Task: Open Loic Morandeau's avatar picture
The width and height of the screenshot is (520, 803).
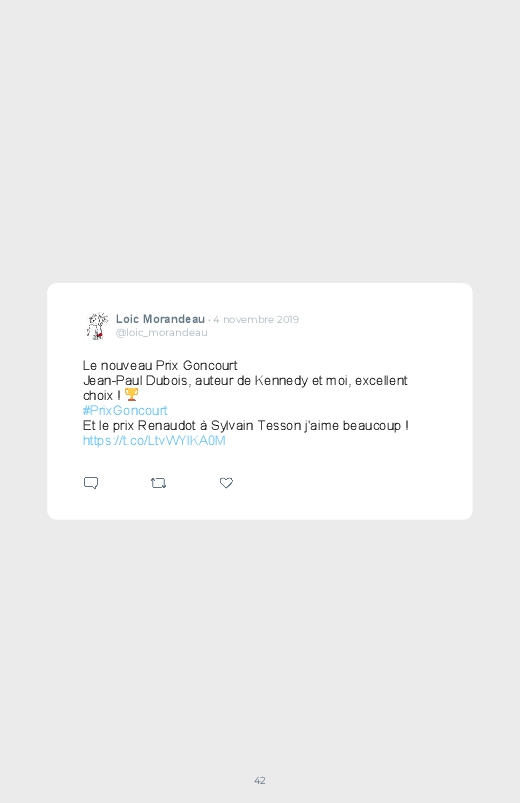Action: tap(97, 326)
